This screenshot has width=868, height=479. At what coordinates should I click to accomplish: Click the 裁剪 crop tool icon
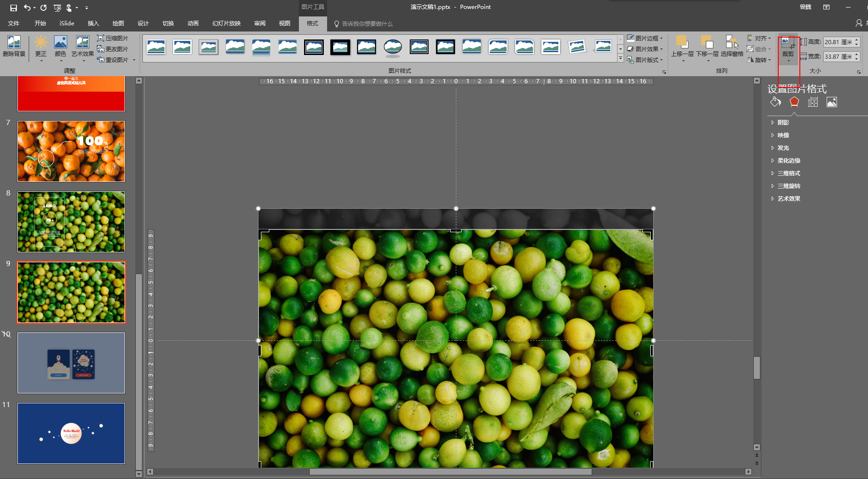click(x=788, y=43)
